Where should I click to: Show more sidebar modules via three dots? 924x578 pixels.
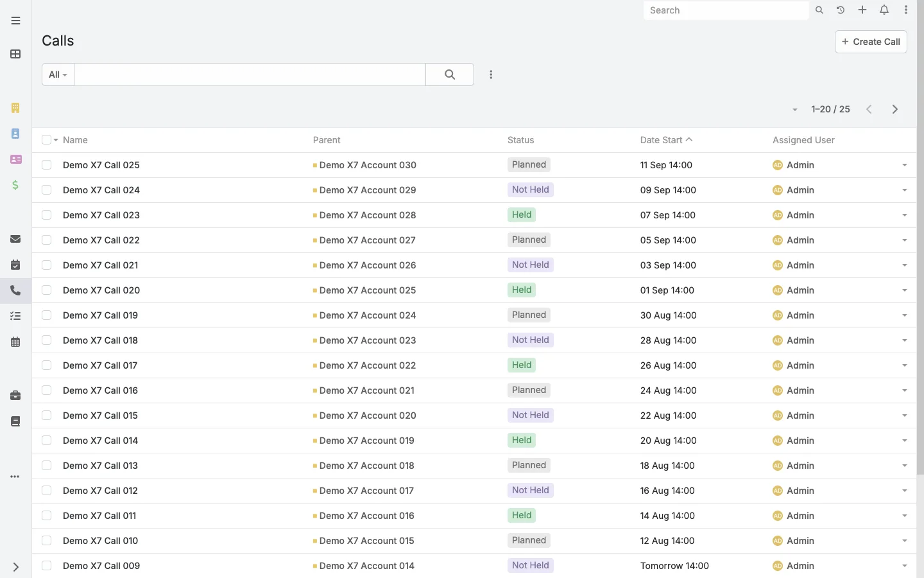[15, 477]
